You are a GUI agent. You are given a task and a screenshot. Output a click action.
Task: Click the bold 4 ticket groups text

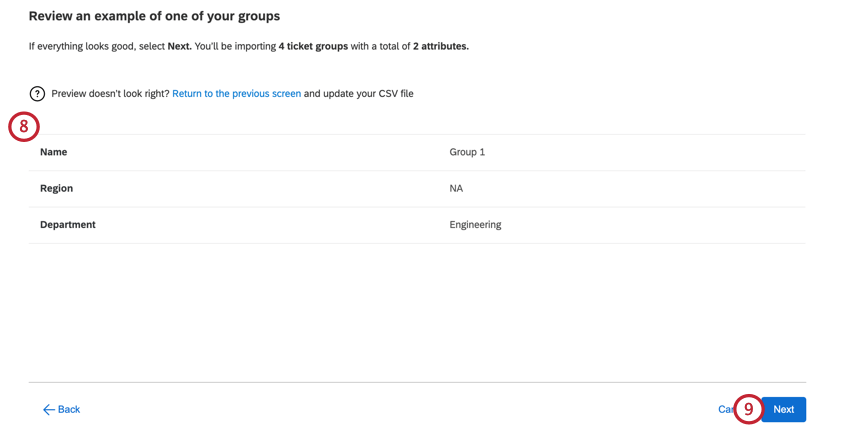pyautogui.click(x=313, y=46)
